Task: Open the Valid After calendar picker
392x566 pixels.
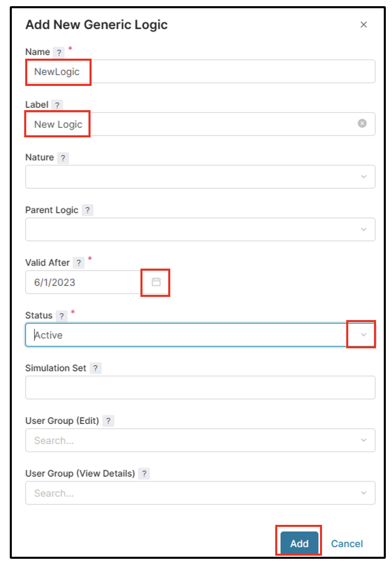Action: click(x=156, y=282)
